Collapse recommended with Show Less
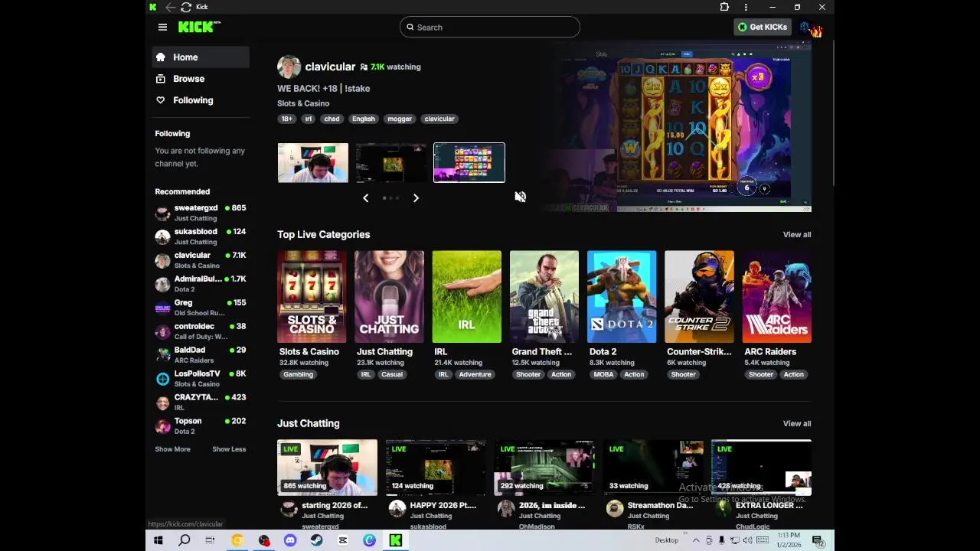The image size is (980, 551). [x=229, y=449]
